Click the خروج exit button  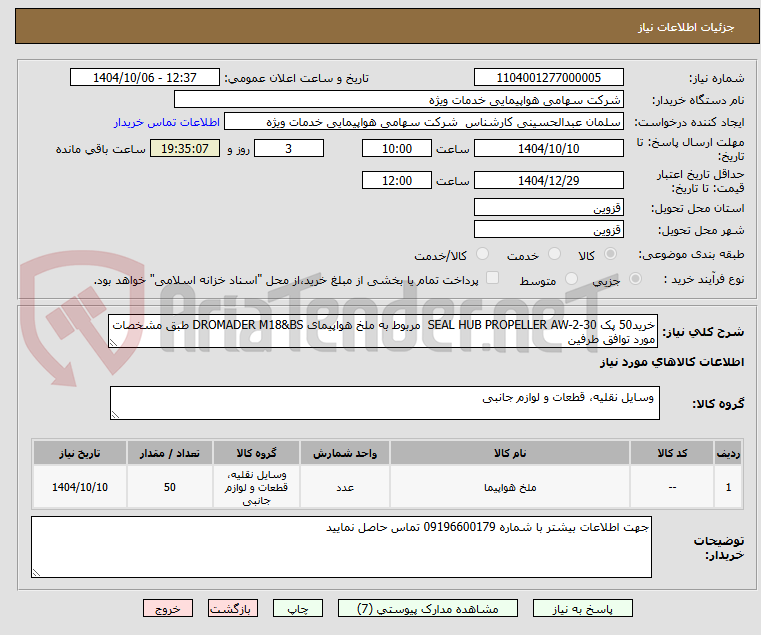[x=167, y=608]
